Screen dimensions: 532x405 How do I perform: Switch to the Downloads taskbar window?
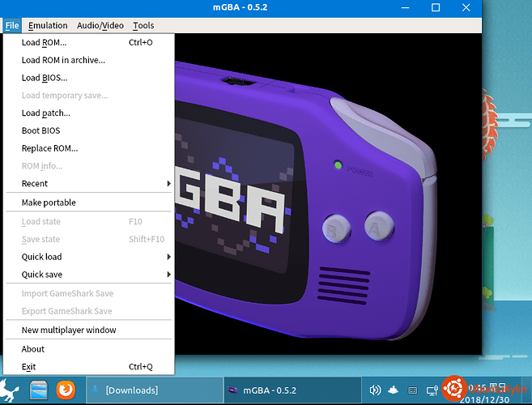[155, 390]
